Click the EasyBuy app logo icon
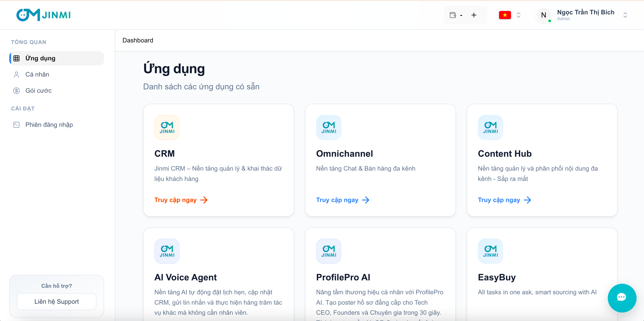Screen dimensions: 644x321 pyautogui.click(x=490, y=251)
